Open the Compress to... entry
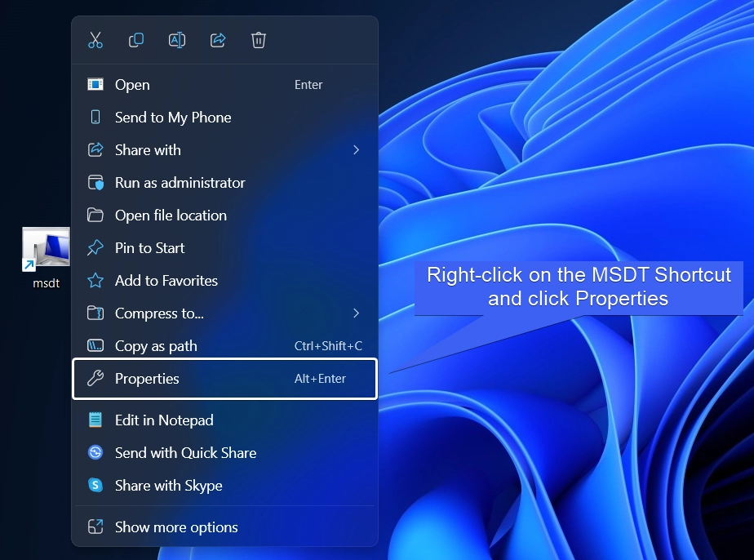 pyautogui.click(x=224, y=313)
